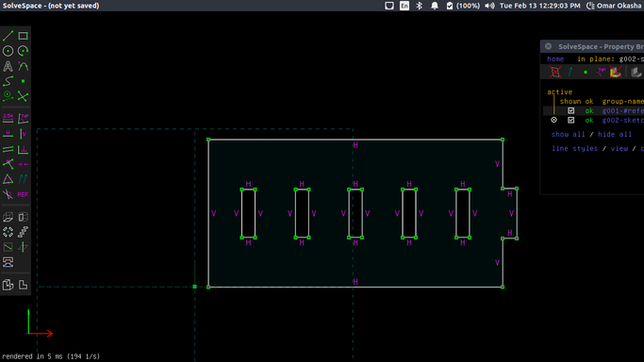
Task: Open the volume control in top bar
Action: click(x=489, y=6)
